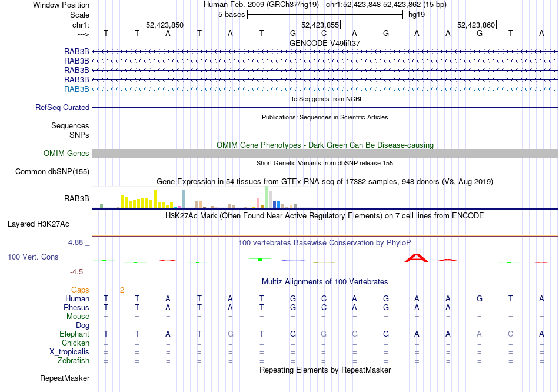Open Publications: Sequences in Scientific Articles title
Screen dimensions: 559x392
coord(325,117)
